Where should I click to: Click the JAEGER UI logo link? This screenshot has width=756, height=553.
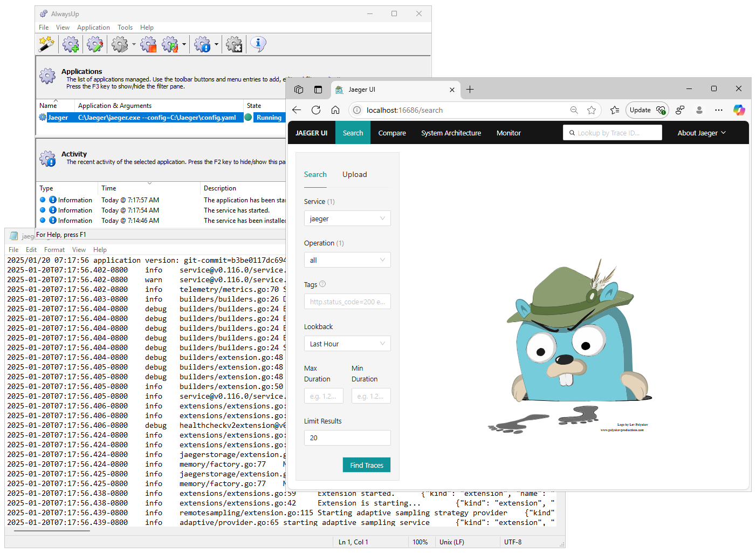pyautogui.click(x=312, y=133)
